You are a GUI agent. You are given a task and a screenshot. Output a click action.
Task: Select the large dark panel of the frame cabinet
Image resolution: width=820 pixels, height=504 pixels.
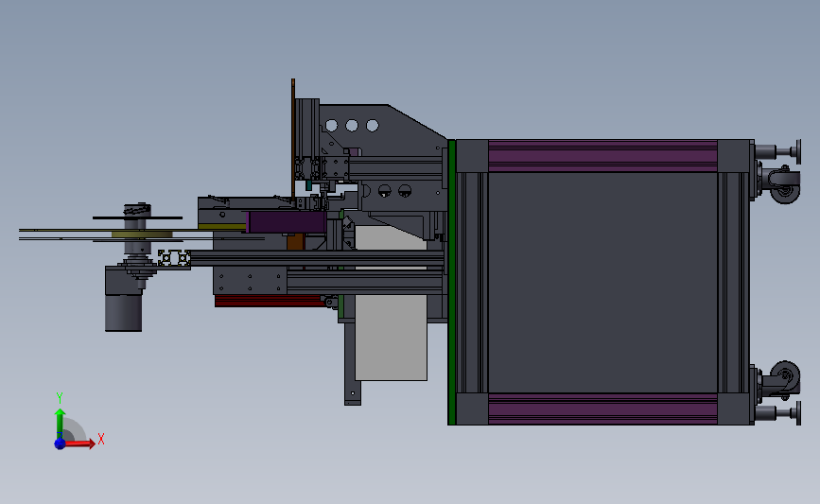pos(602,283)
